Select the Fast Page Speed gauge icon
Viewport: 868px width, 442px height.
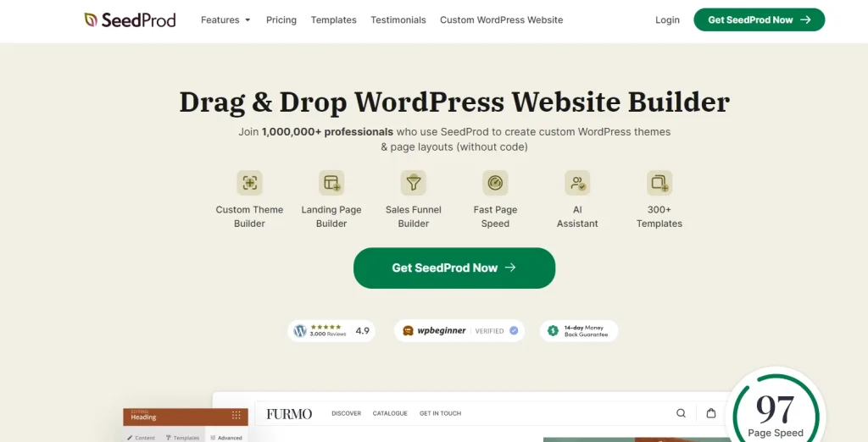click(495, 183)
